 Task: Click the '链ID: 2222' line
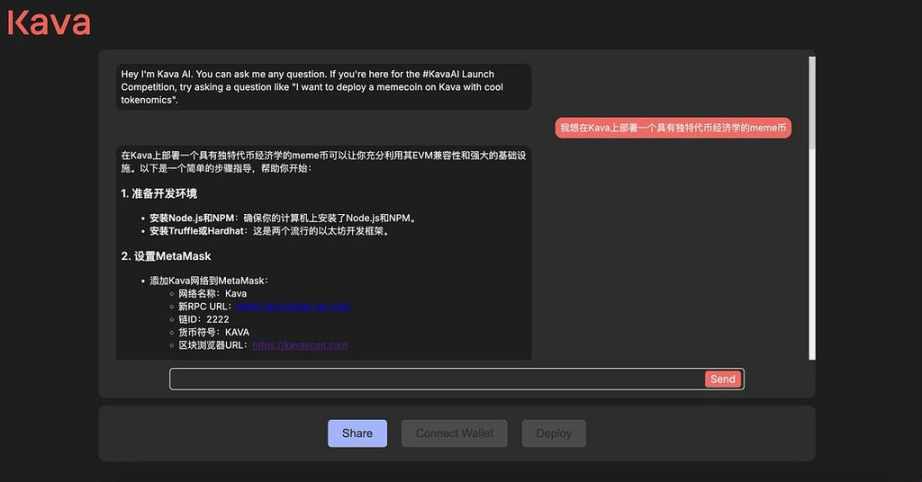click(x=203, y=319)
